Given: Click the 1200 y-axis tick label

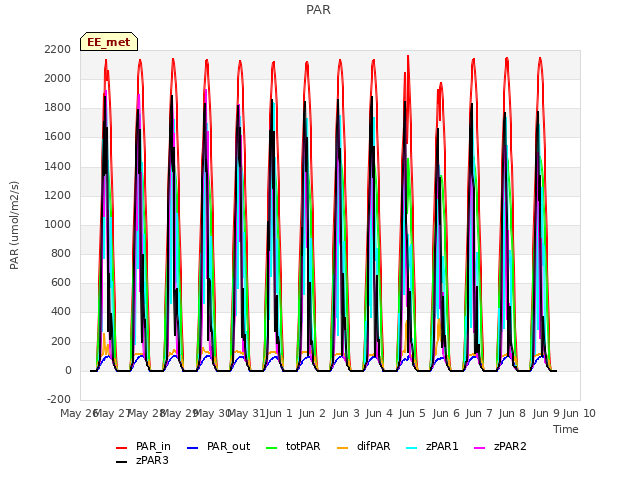Looking at the screenshot, I should coord(58,196).
